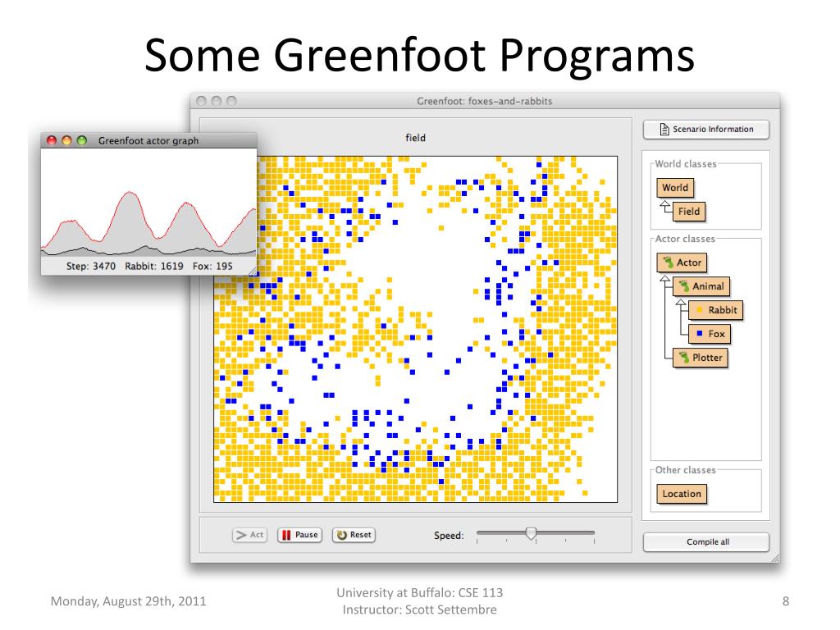Close the Greenfoot actor graph window

pos(52,140)
